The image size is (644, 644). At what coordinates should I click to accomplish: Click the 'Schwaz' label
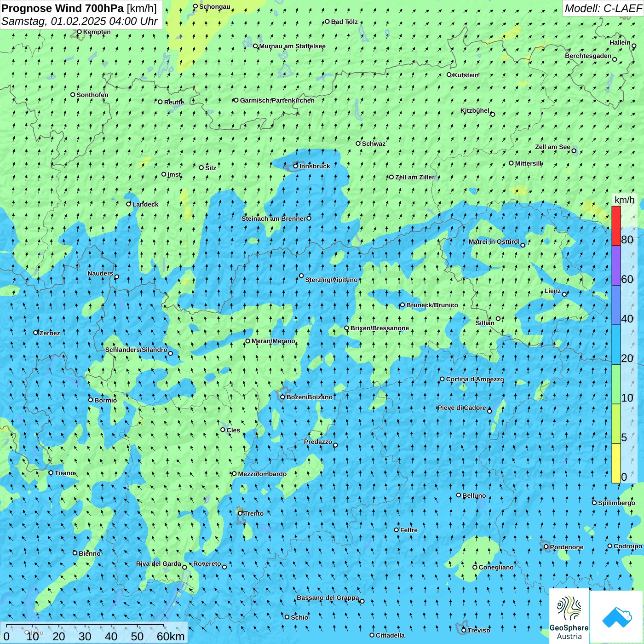click(374, 144)
